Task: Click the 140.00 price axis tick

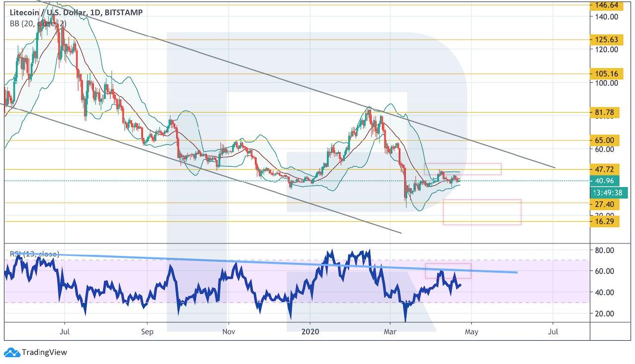Action: pyautogui.click(x=607, y=16)
